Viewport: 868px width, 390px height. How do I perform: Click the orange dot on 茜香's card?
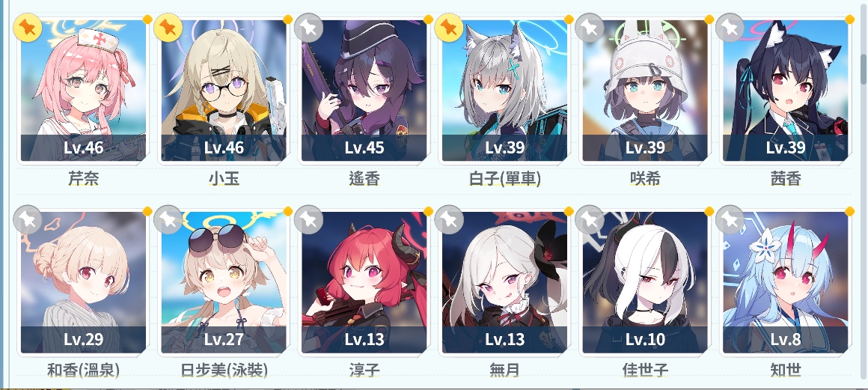tap(850, 19)
